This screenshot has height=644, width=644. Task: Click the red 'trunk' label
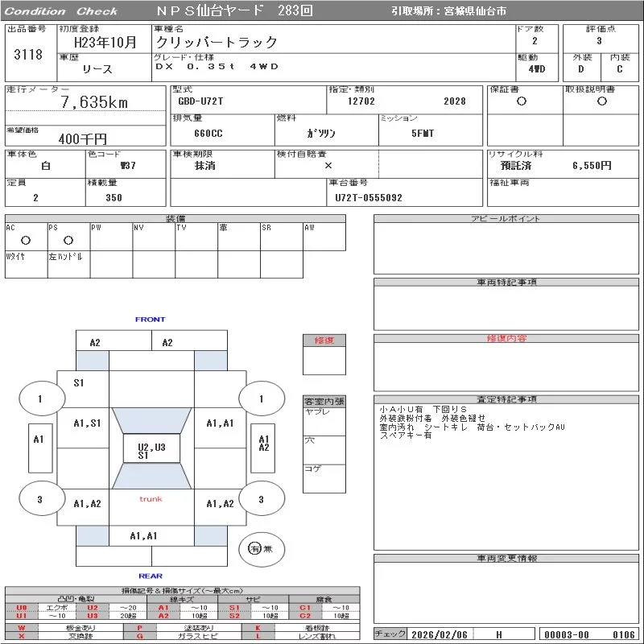[151, 499]
